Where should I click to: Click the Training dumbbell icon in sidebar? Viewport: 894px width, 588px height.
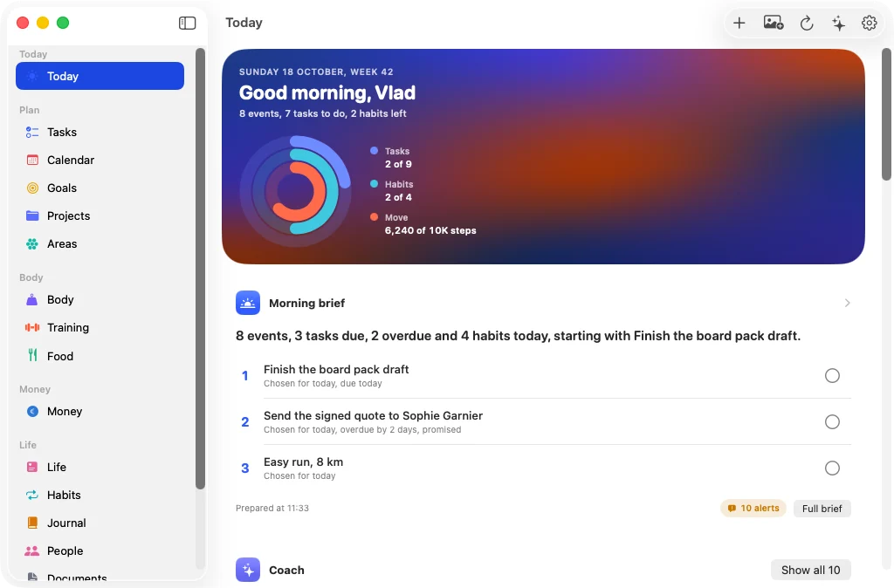(x=32, y=328)
